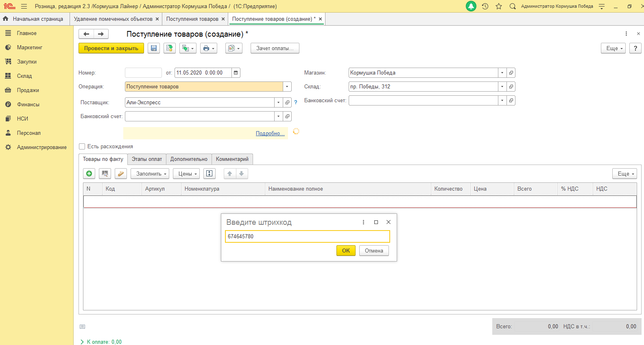Click the save document diskette icon

coord(153,48)
